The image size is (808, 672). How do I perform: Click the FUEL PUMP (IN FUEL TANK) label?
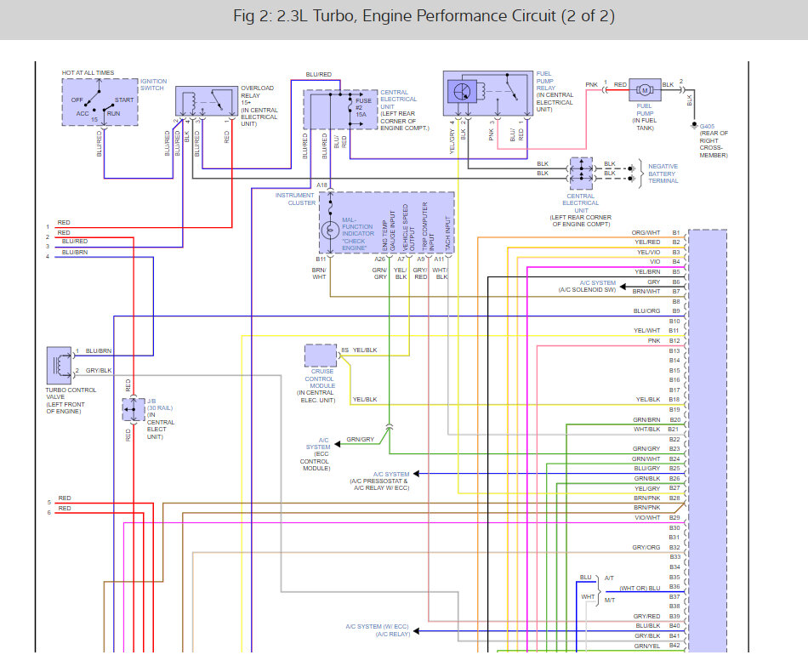(645, 117)
